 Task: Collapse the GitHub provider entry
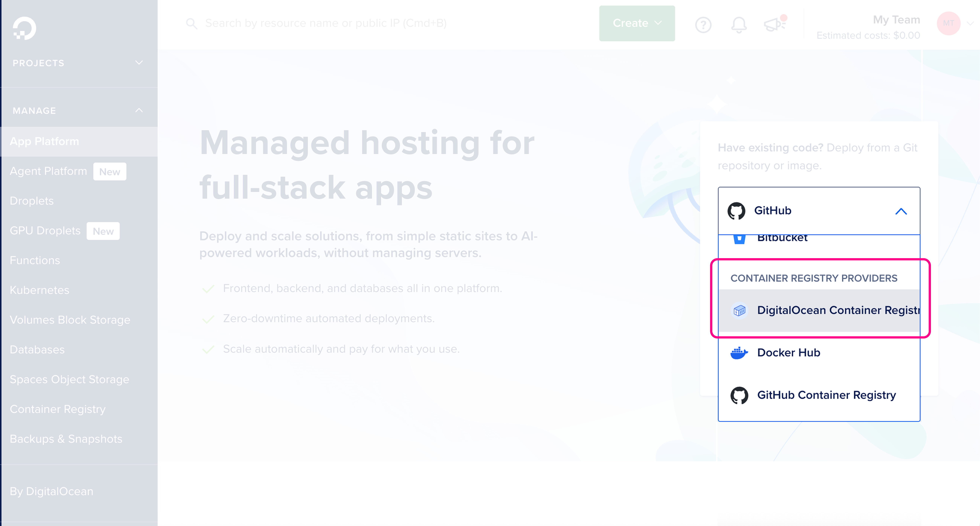click(901, 211)
